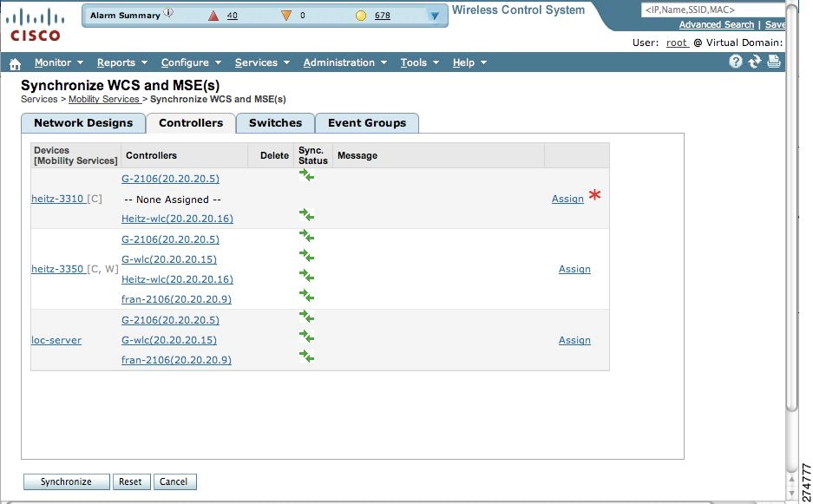Open G-wlc(20.20.20.15) under loc-server
This screenshot has height=504, width=813.
click(x=169, y=340)
